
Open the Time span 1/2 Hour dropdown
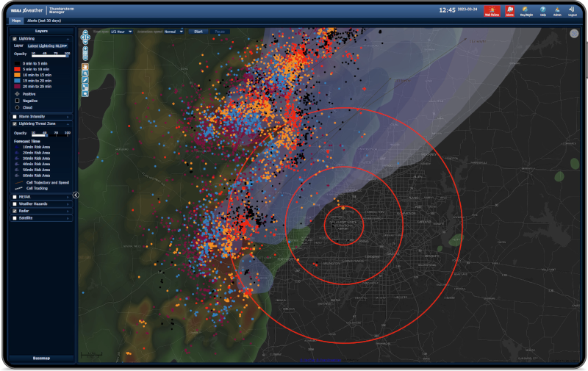pos(121,32)
